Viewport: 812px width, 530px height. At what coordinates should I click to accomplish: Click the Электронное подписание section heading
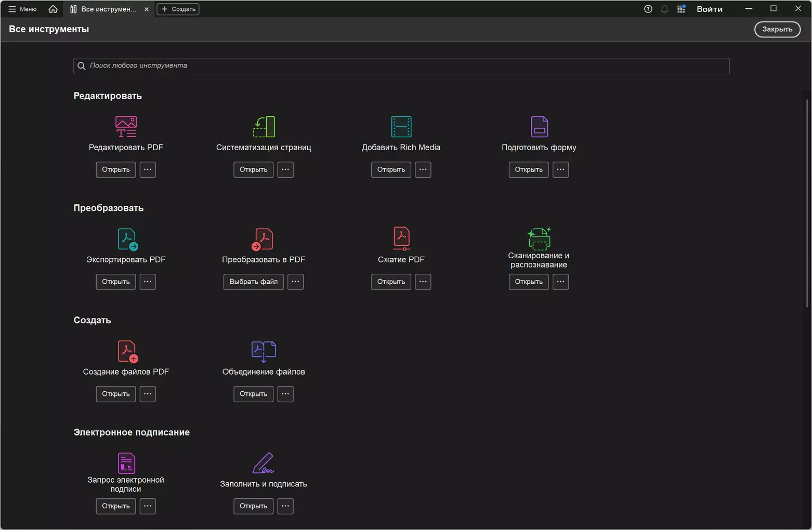point(132,432)
